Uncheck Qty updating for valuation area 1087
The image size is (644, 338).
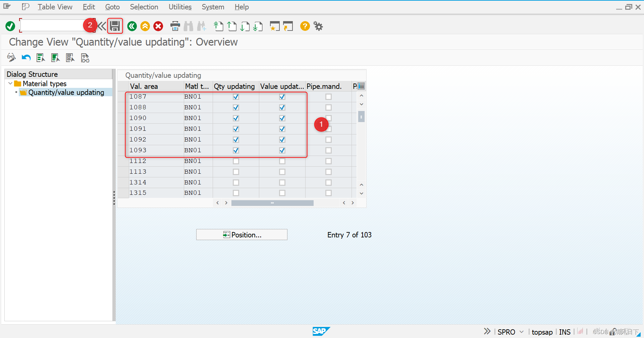(236, 97)
